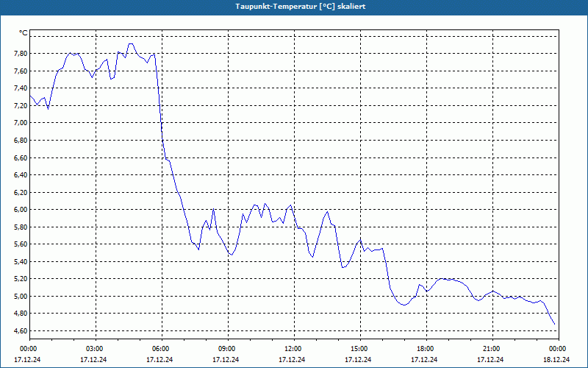This screenshot has width=588, height=368.
Task: Select the 7,80 y-axis value
Action: pyautogui.click(x=21, y=53)
